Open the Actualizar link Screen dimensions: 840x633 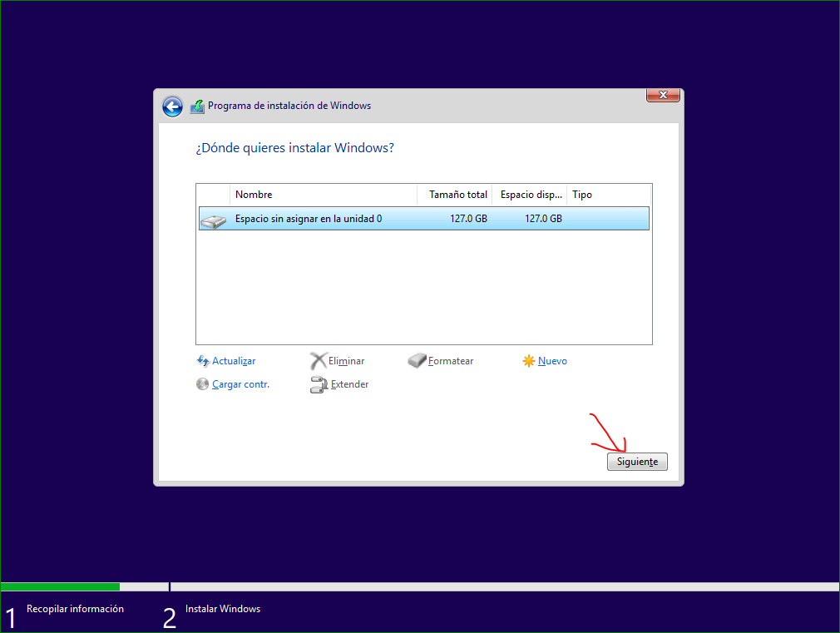(x=234, y=361)
